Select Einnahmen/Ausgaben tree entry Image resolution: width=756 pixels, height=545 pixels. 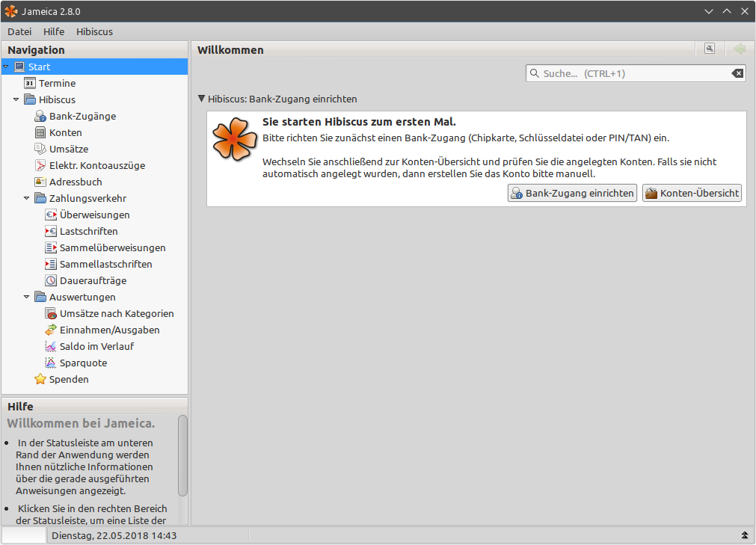(x=109, y=330)
